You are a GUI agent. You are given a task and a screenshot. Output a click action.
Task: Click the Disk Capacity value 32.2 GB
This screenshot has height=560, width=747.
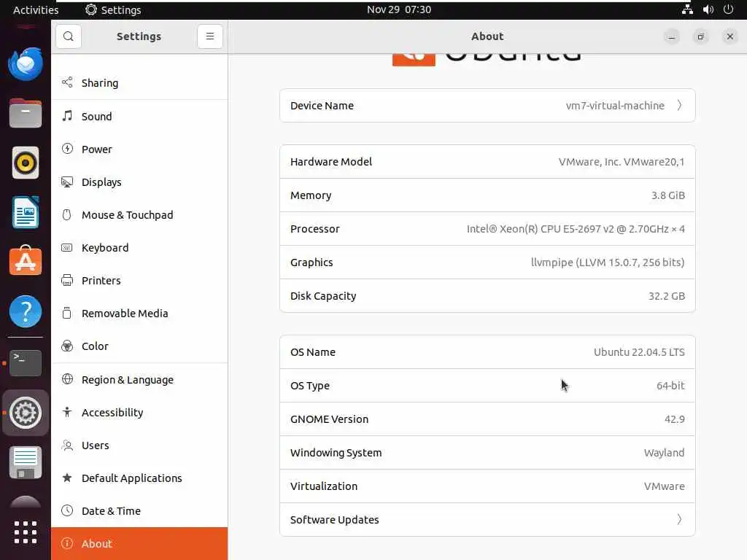tap(667, 296)
